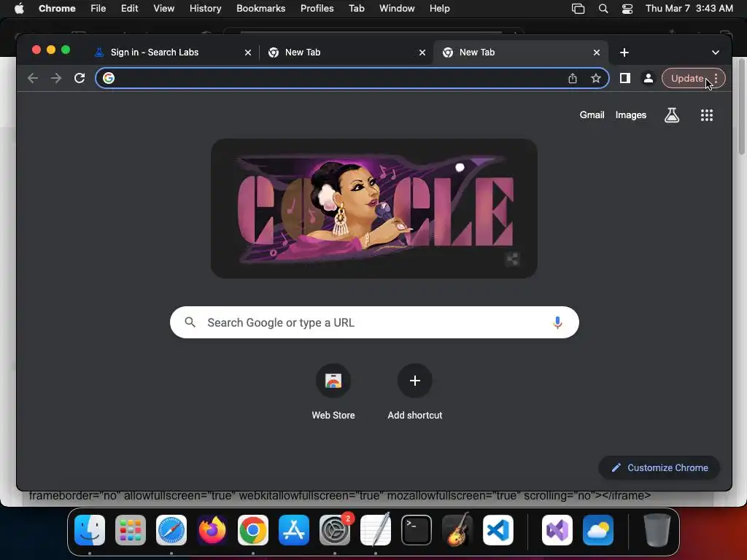This screenshot has width=747, height=560.
Task: Open the Help menu
Action: (x=439, y=9)
